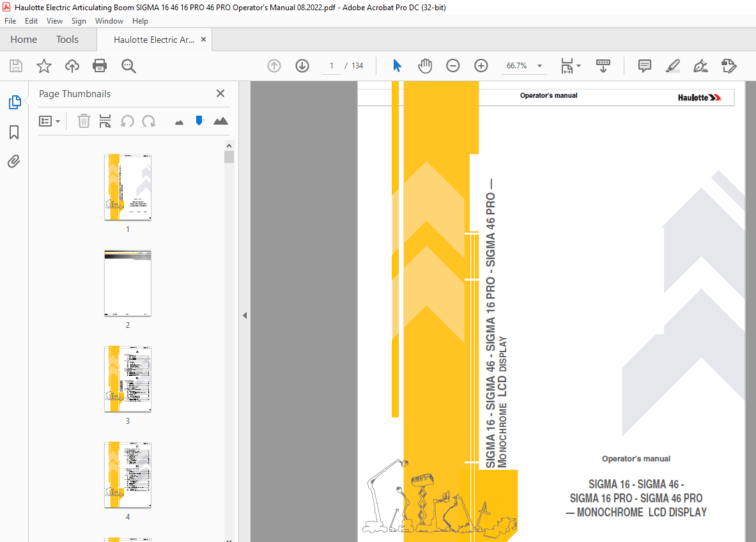The image size is (756, 542).
Task: Toggle the Page Thumbnails sidebar icon
Action: click(14, 102)
